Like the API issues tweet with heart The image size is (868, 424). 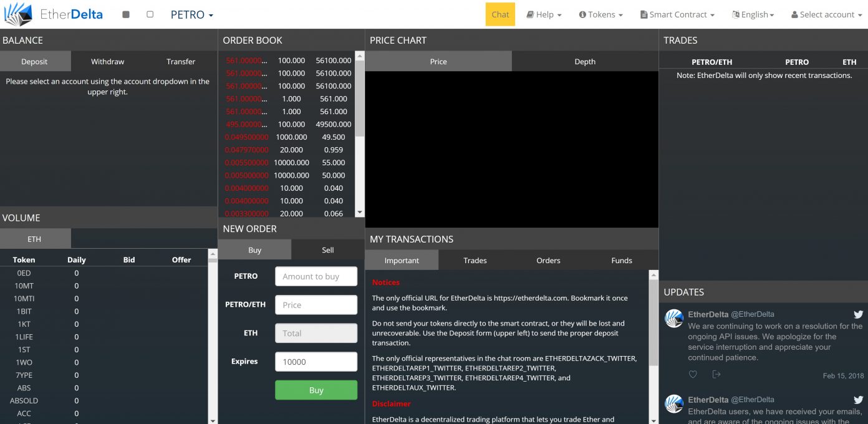click(693, 374)
